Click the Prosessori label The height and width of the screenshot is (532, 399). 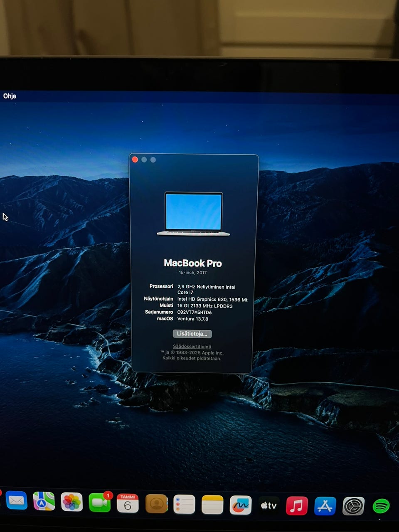pos(161,286)
